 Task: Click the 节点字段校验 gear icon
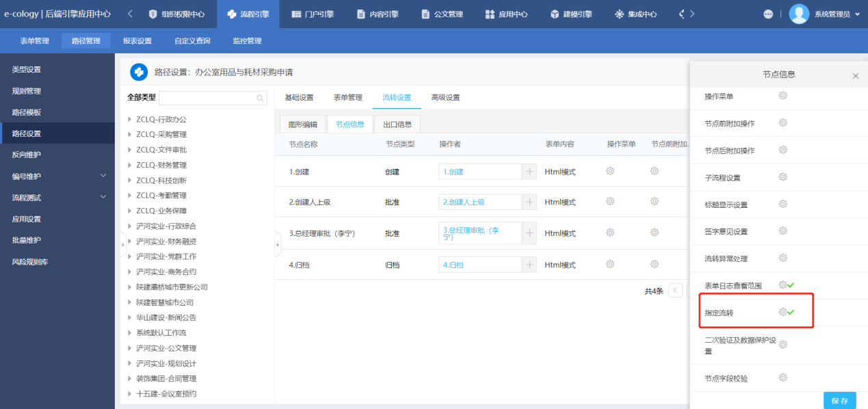pos(782,378)
